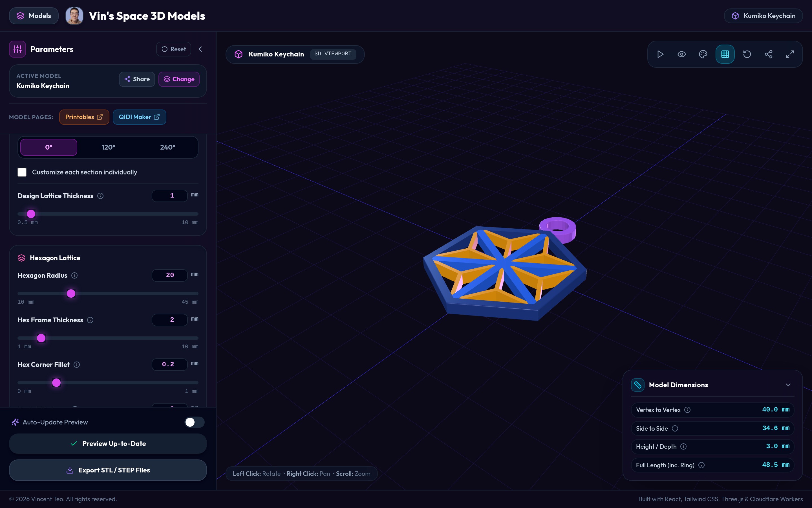Click the Hexagon Radius slider handle
Screen dimensions: 812x508
pyautogui.click(x=71, y=293)
